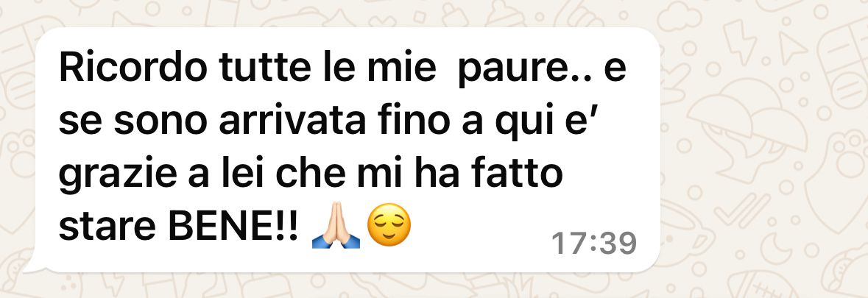868x298 pixels.
Task: Select the 17:39 message timestamp
Action: click(x=595, y=244)
